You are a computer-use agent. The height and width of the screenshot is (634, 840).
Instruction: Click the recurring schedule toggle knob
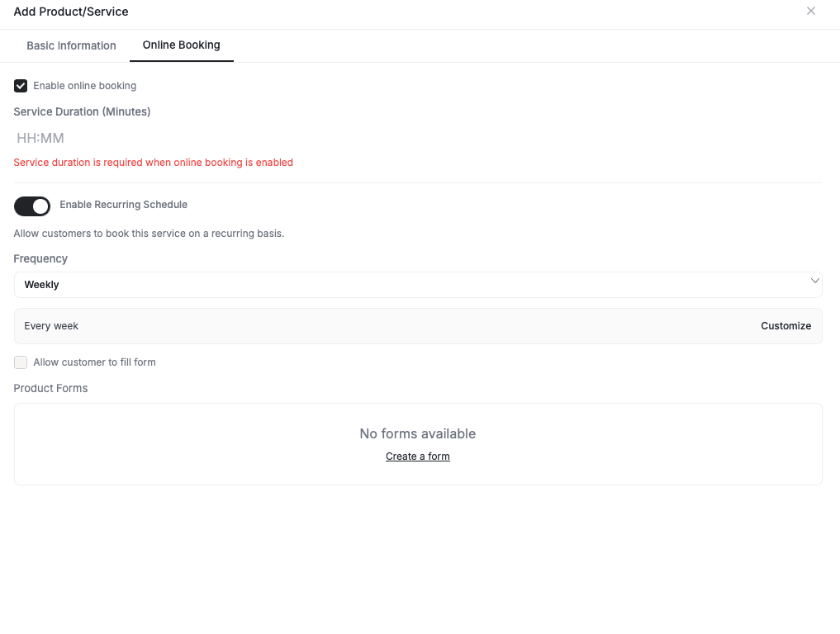coord(40,206)
